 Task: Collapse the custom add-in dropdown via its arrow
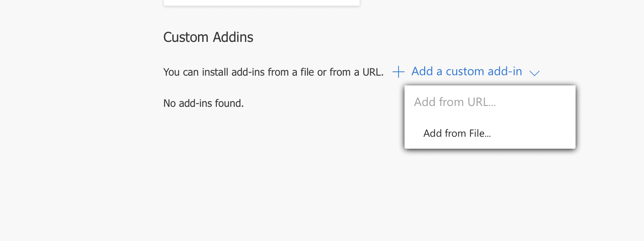point(535,73)
